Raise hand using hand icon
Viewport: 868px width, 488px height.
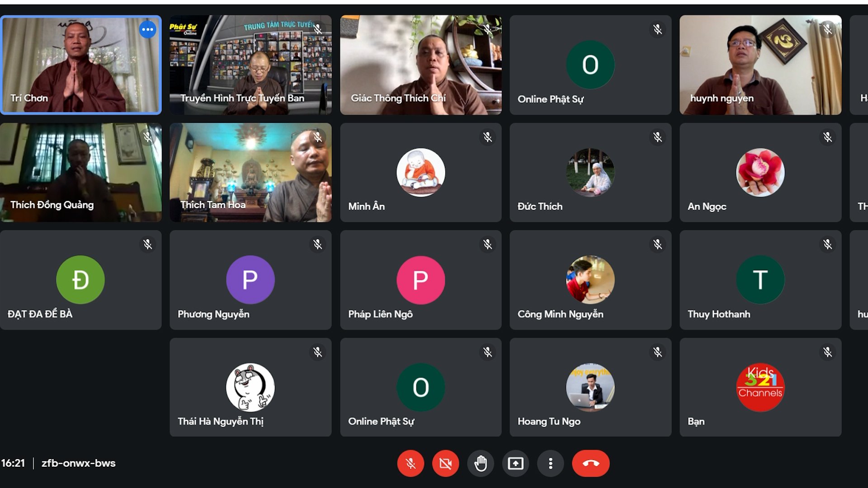coord(481,463)
